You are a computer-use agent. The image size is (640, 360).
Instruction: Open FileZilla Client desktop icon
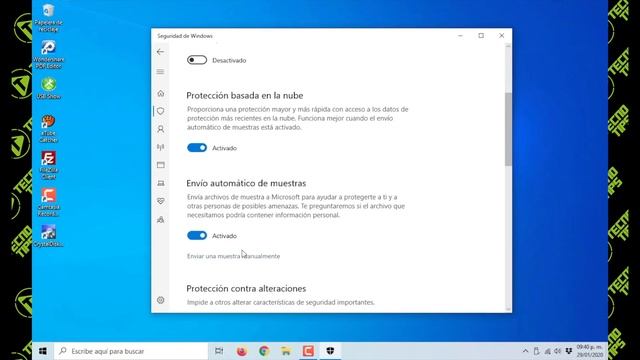(x=49, y=165)
